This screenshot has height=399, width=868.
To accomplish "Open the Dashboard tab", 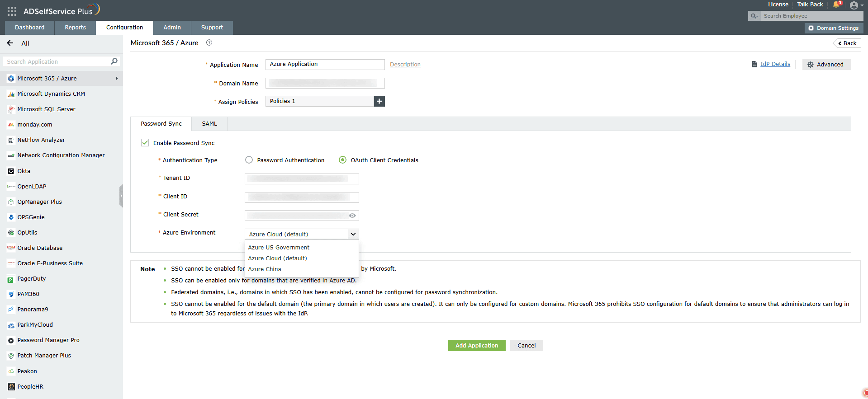I will pos(30,28).
